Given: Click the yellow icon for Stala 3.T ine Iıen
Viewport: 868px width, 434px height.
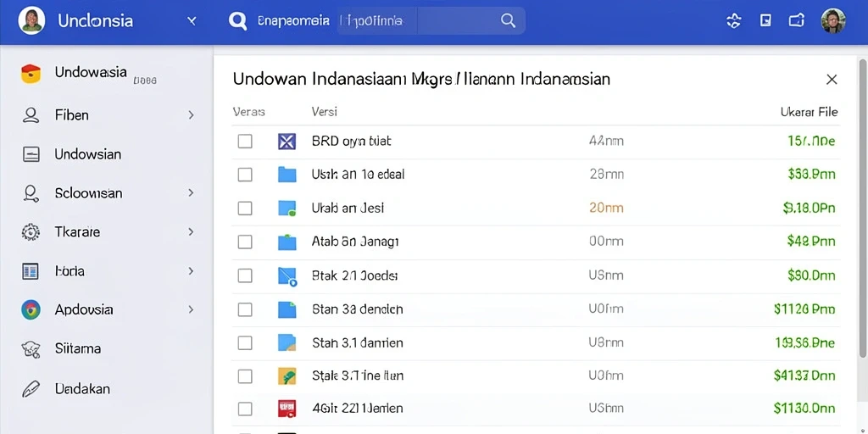Looking at the screenshot, I should [287, 376].
